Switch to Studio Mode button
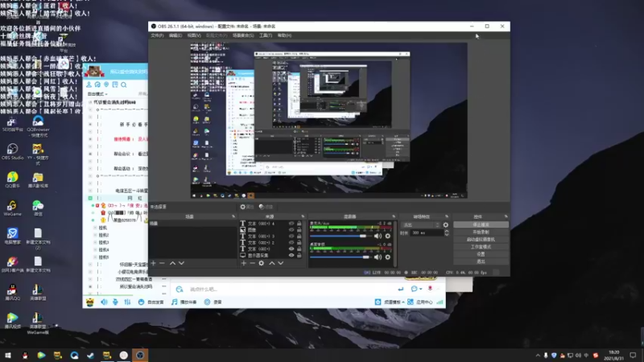 point(481,247)
